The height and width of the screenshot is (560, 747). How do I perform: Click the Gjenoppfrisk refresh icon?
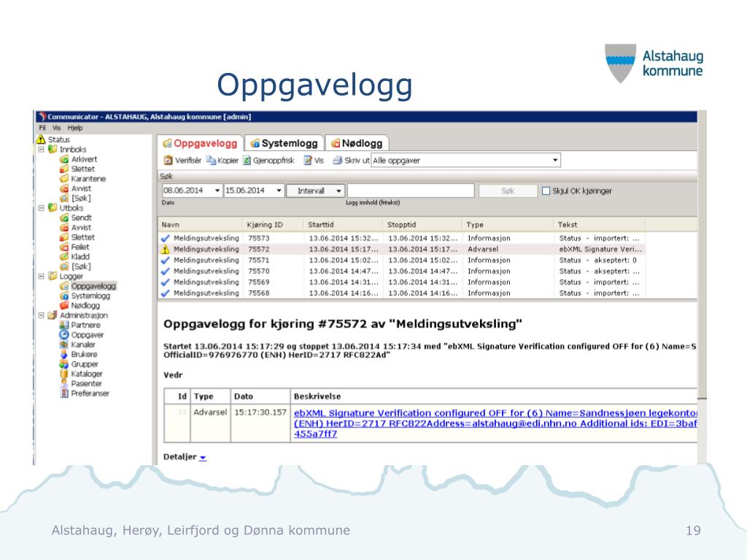247,160
